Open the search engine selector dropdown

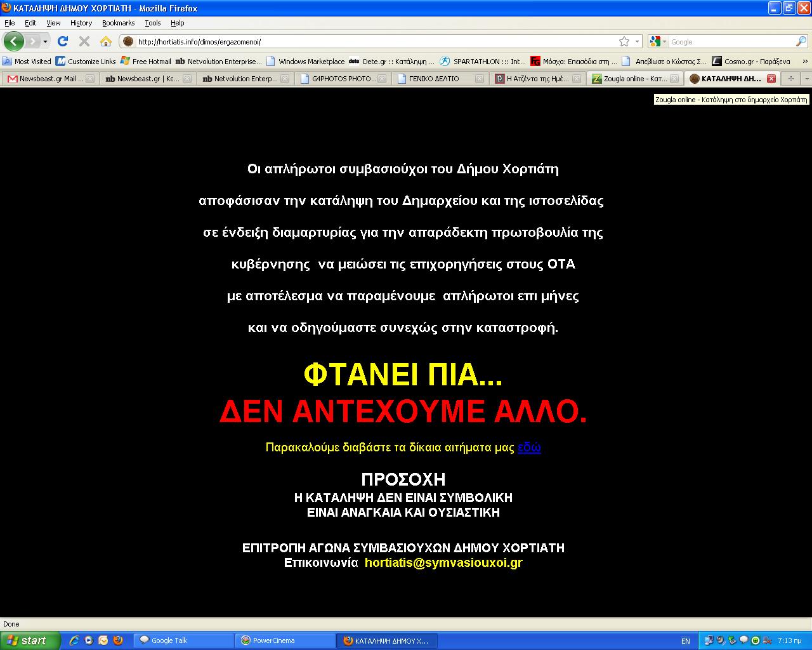(x=659, y=42)
